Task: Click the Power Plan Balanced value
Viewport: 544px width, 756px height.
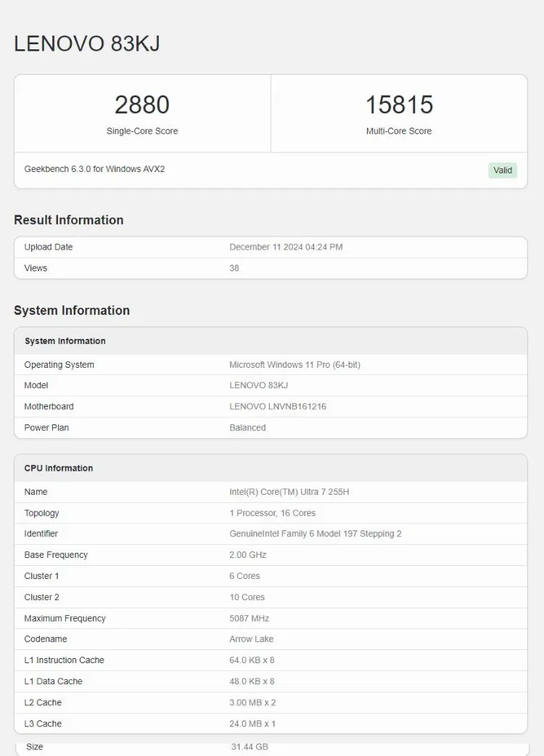Action: [x=247, y=427]
